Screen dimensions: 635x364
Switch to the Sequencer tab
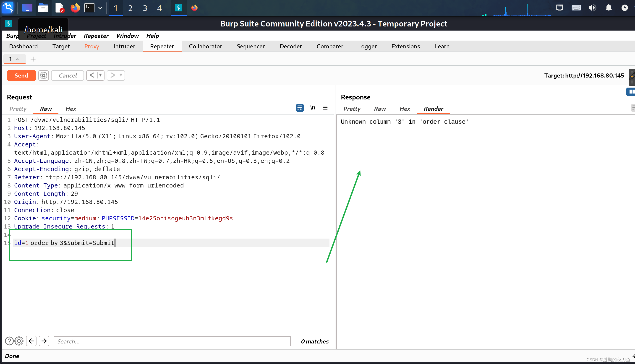[x=251, y=46]
